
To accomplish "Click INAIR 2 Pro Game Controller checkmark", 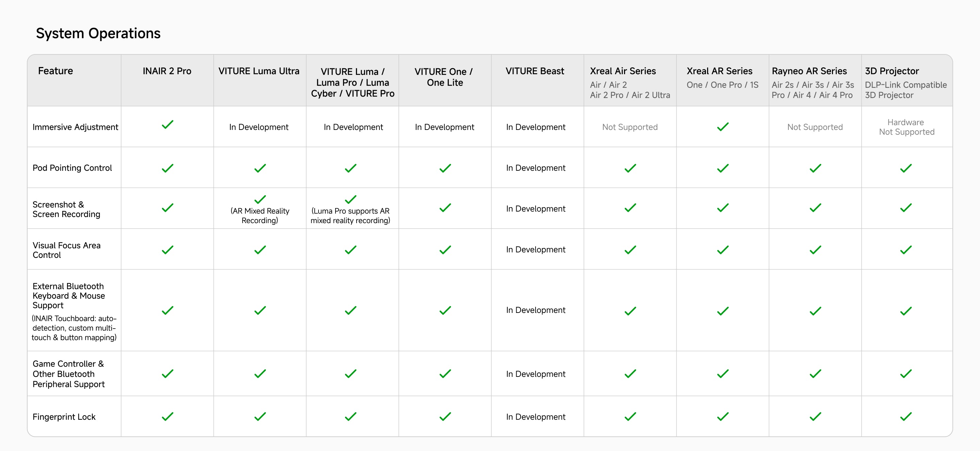I will point(167,374).
